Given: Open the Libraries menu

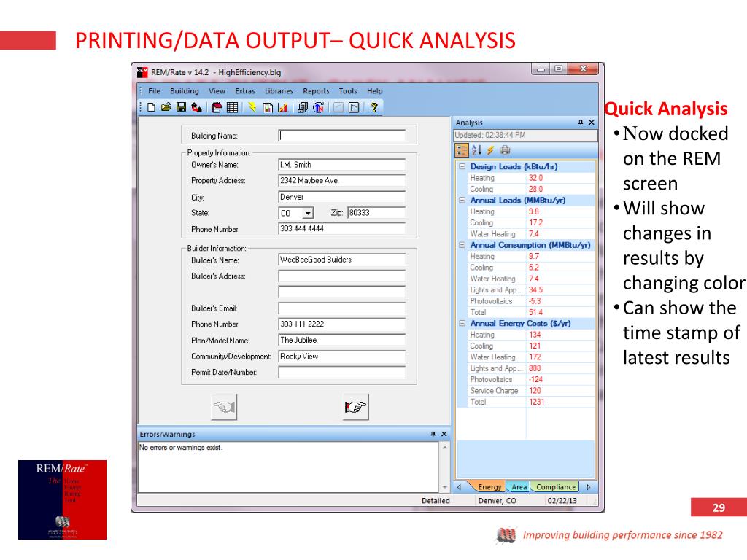Looking at the screenshot, I should click(x=279, y=91).
